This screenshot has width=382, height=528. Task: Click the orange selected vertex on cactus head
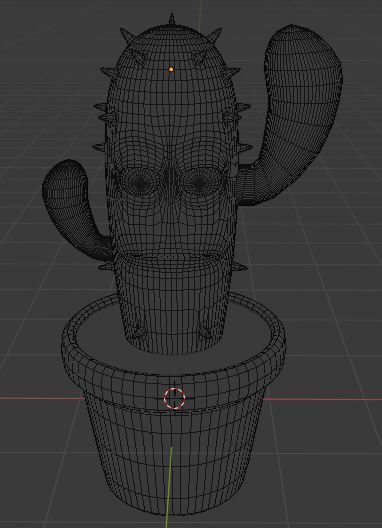click(x=171, y=69)
